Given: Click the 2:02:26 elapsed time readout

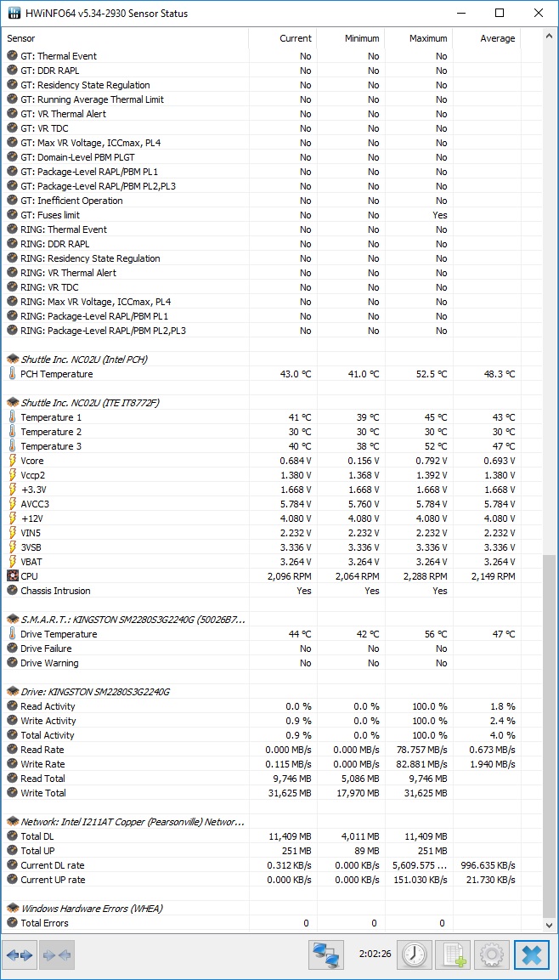Looking at the screenshot, I should point(375,955).
